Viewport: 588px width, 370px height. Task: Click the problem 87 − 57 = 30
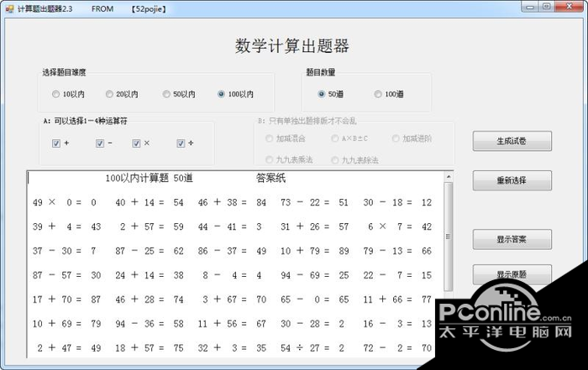click(x=66, y=275)
